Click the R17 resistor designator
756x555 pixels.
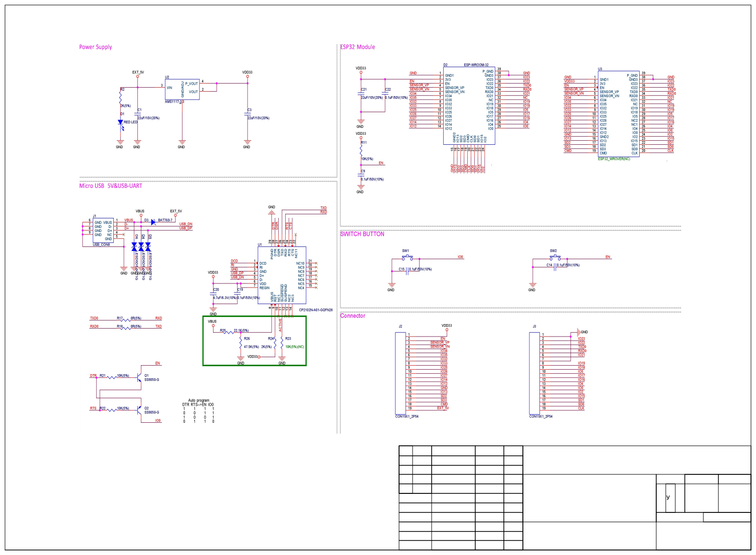pos(120,318)
